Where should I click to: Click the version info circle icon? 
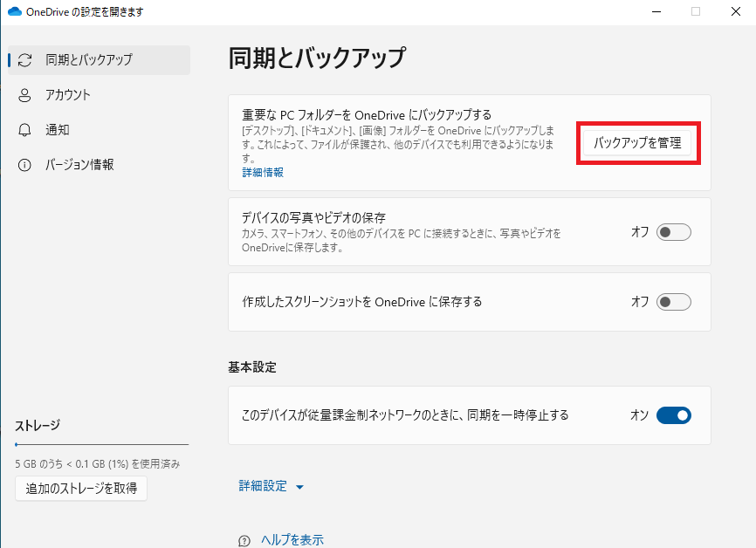tap(24, 165)
